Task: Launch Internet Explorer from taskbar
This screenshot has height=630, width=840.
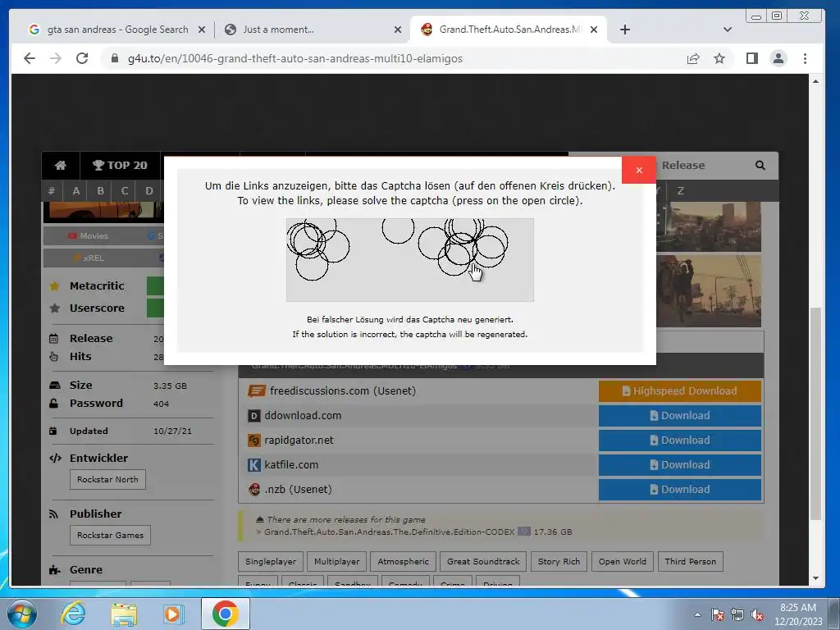Action: coord(73,614)
